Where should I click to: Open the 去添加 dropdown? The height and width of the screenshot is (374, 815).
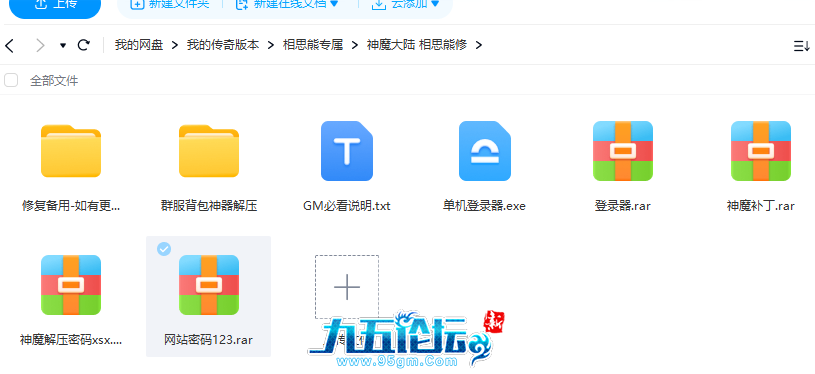coord(406,4)
